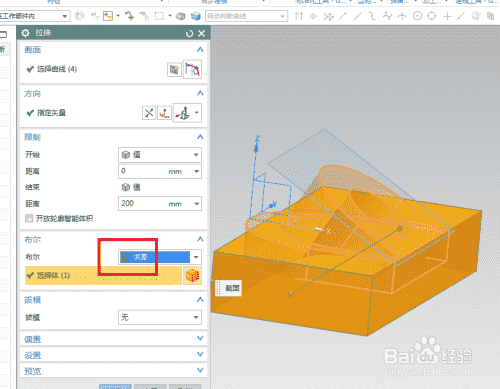Open the 开始 limit type dropdown
This screenshot has height=389, width=500.
(x=160, y=155)
